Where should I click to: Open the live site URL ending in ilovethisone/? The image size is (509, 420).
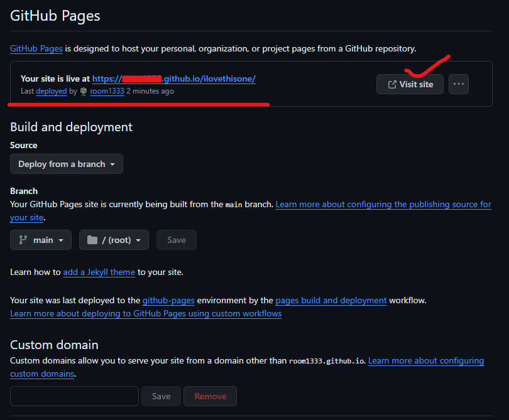tap(173, 79)
